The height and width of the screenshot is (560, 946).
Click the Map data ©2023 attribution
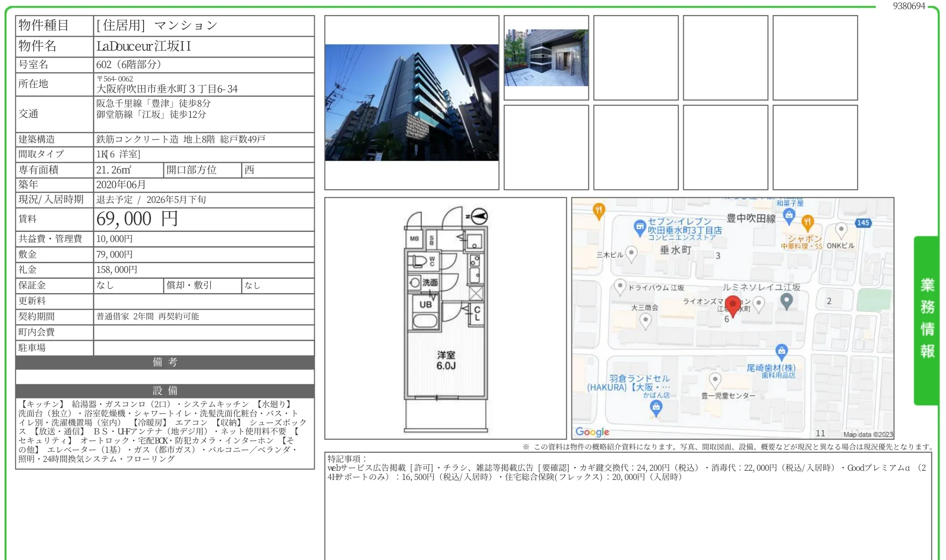point(867,434)
